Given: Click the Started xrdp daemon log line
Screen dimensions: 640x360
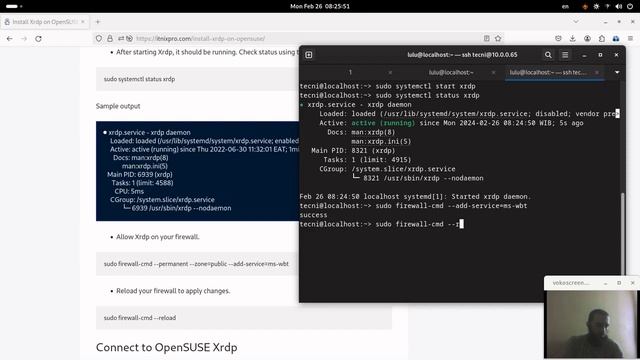Looking at the screenshot, I should pyautogui.click(x=415, y=197).
